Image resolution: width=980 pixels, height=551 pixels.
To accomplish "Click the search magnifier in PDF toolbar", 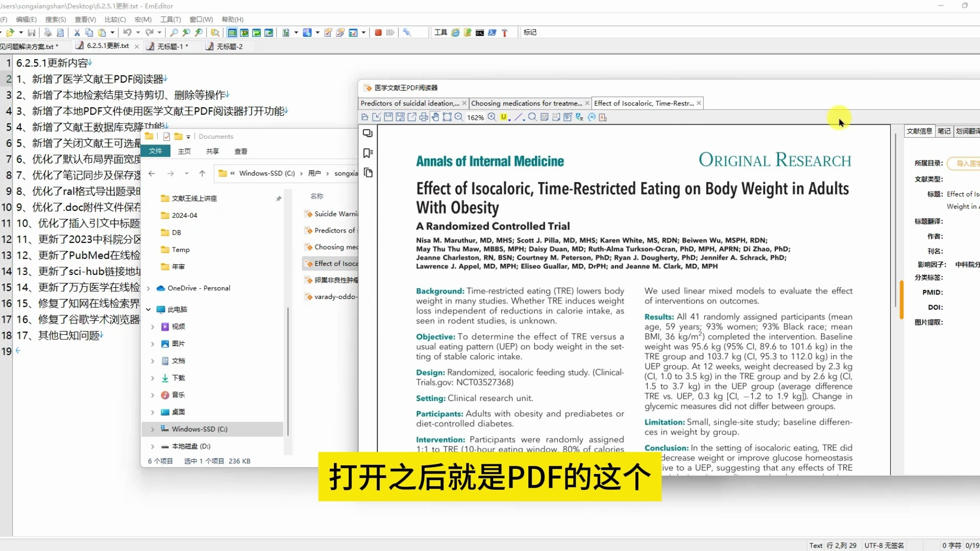I will pos(532,117).
